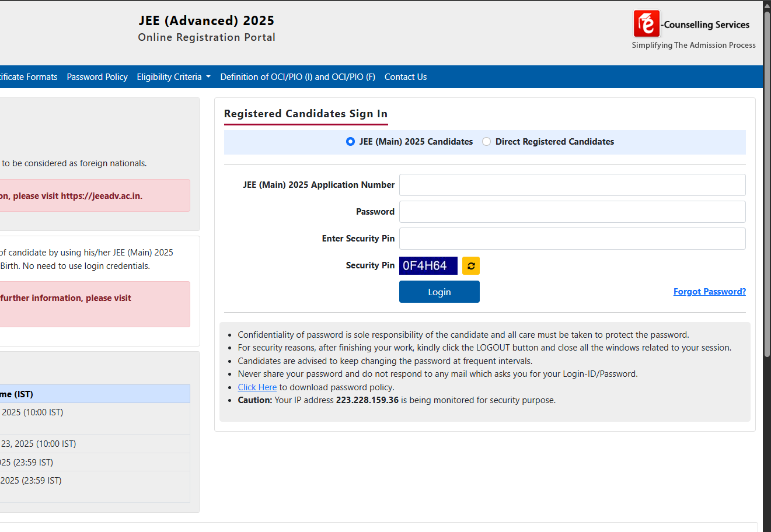Viewport: 771px width, 532px height.
Task: Follow the Click Here password policy link
Action: [257, 387]
